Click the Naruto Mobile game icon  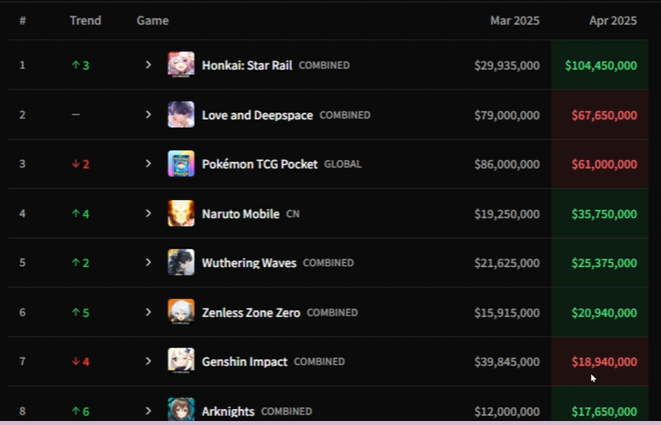[181, 213]
